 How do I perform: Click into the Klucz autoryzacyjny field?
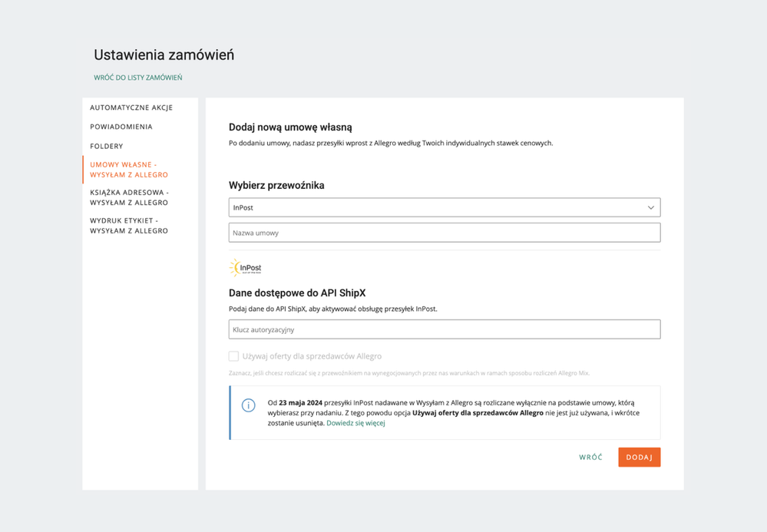(x=444, y=329)
